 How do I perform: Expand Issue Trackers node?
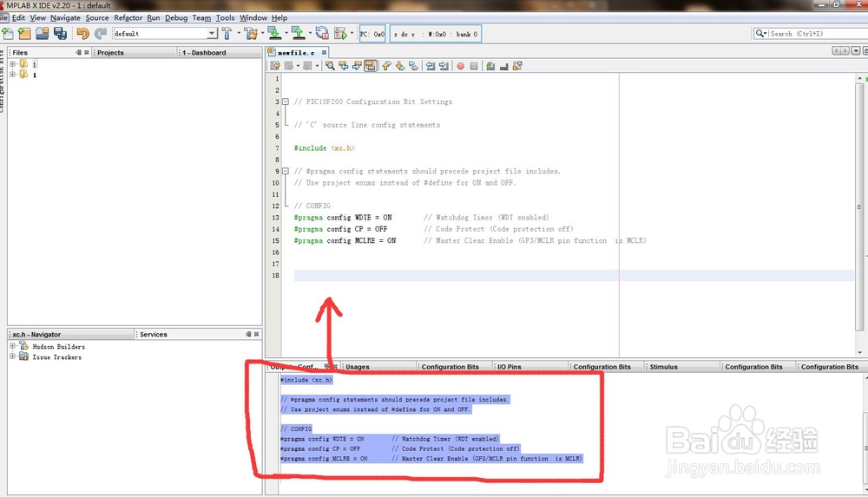pos(12,356)
